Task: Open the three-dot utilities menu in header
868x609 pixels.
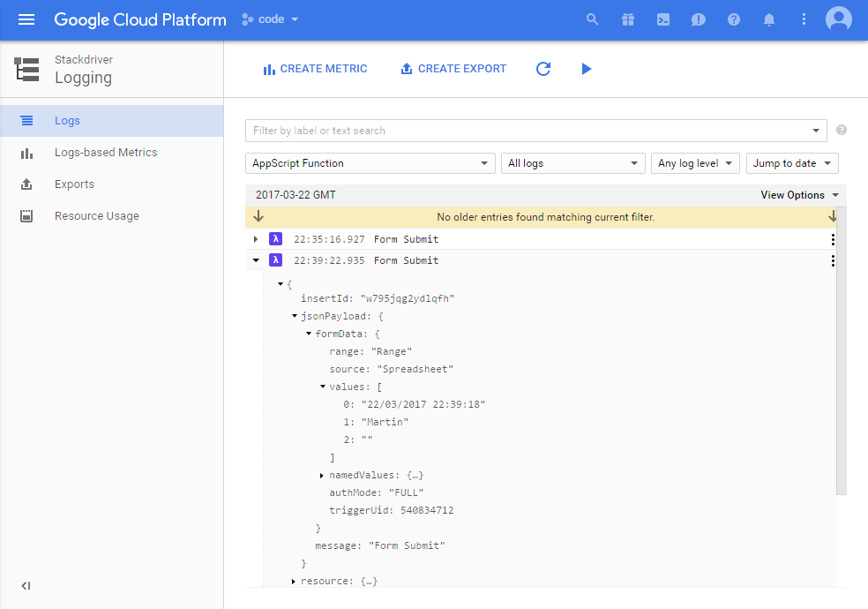Action: click(x=804, y=20)
